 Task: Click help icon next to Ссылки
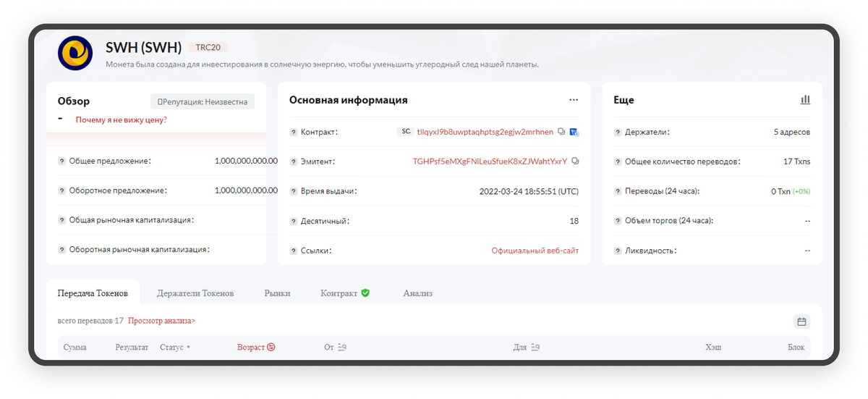(294, 251)
